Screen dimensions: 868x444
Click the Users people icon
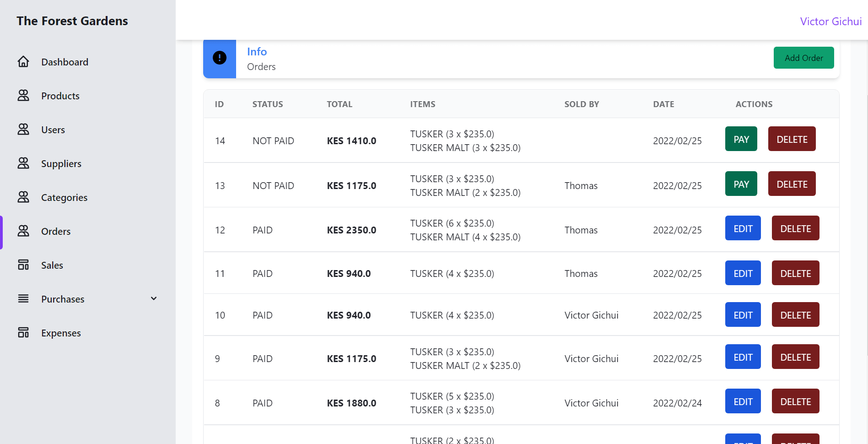[x=23, y=130]
